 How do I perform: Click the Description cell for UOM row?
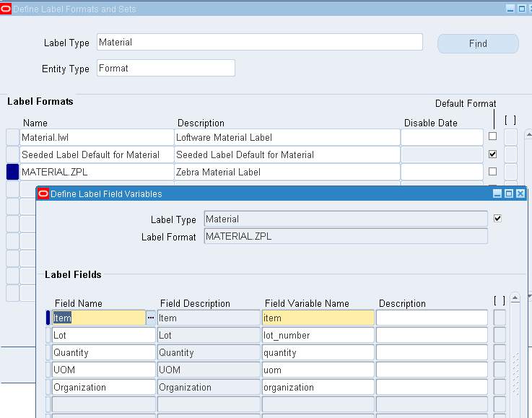432,370
